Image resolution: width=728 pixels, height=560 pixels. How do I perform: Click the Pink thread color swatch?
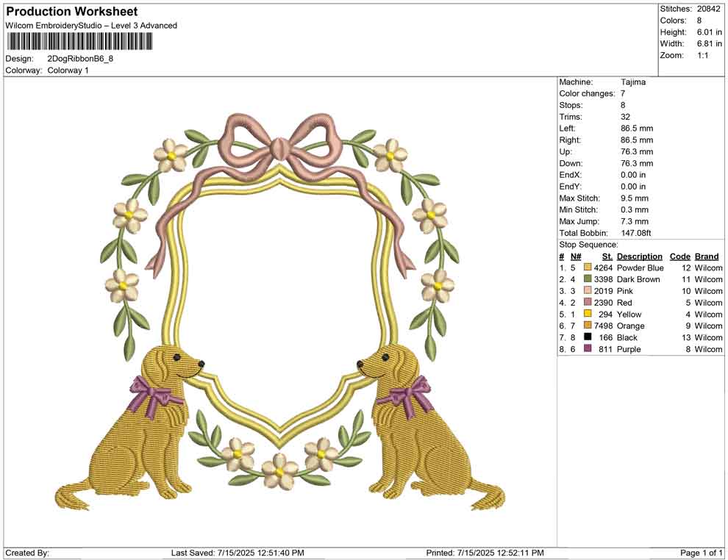[588, 291]
